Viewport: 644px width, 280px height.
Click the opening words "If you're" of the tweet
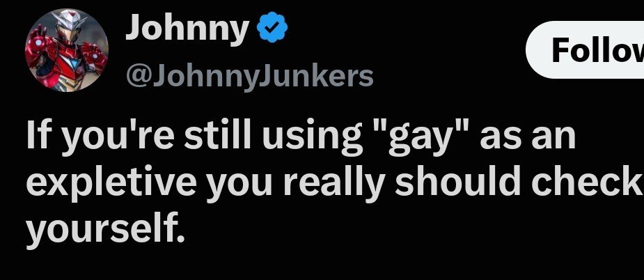[100, 139]
